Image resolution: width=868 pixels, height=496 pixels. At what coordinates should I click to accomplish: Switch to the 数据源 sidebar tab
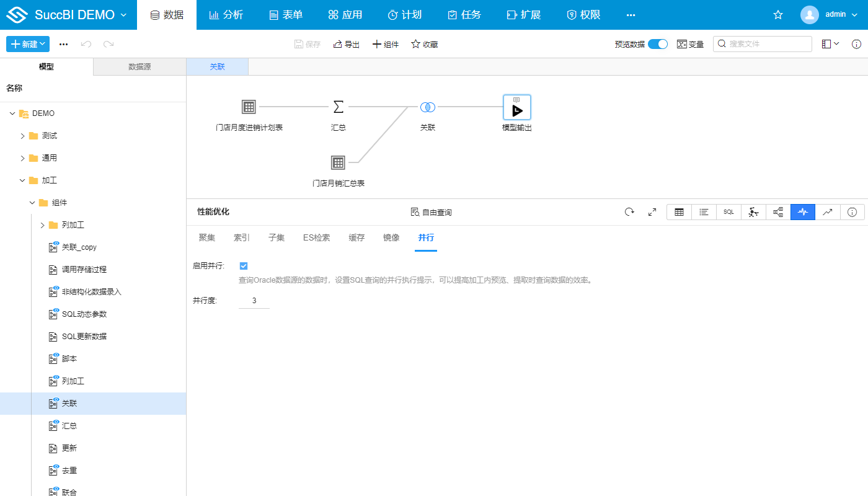pyautogui.click(x=139, y=67)
